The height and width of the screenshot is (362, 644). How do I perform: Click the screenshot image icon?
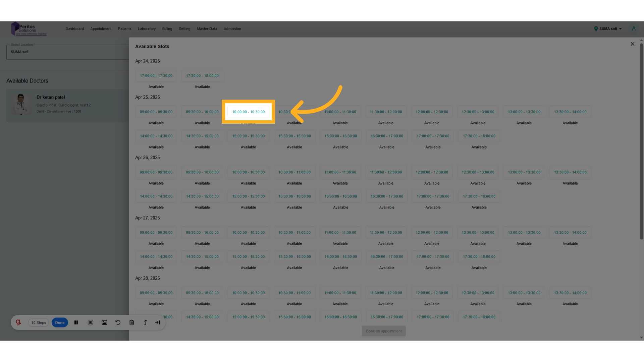point(104,322)
